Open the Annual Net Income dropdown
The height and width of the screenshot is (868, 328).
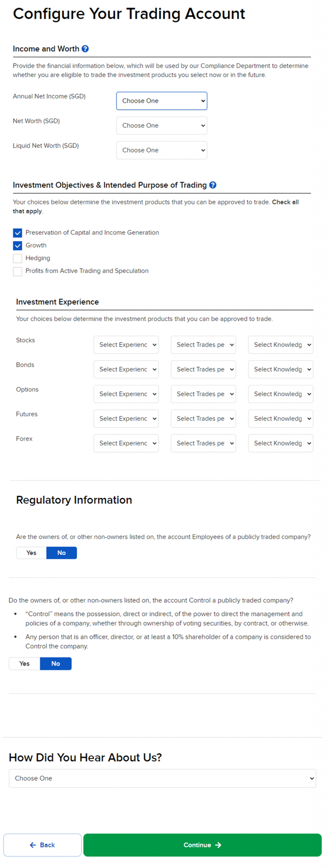(162, 101)
